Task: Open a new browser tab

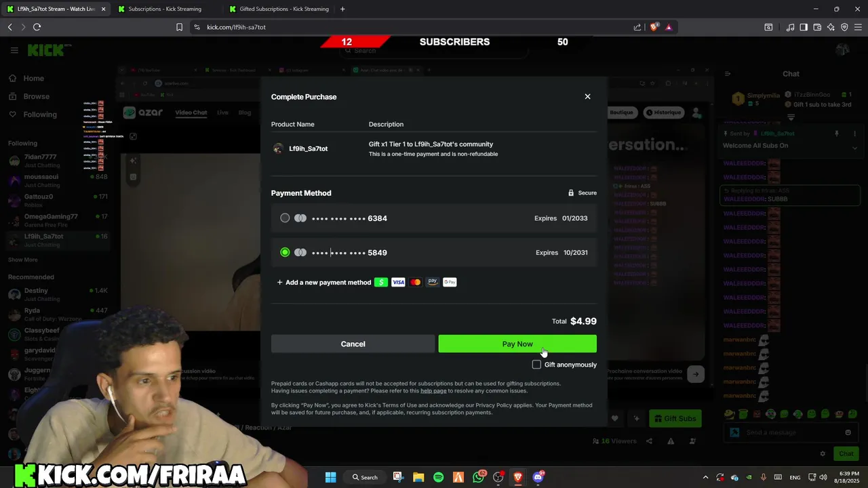Action: pos(342,9)
